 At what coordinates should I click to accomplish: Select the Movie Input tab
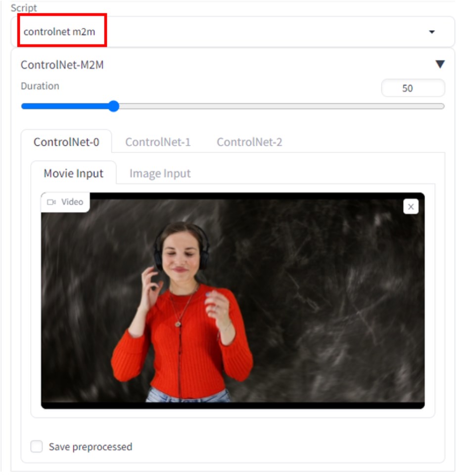[x=73, y=173]
